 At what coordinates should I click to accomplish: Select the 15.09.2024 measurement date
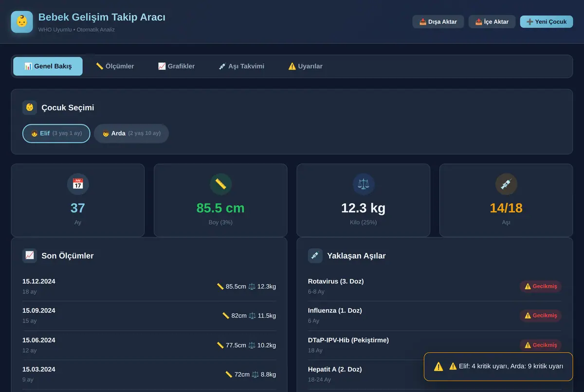point(39,310)
